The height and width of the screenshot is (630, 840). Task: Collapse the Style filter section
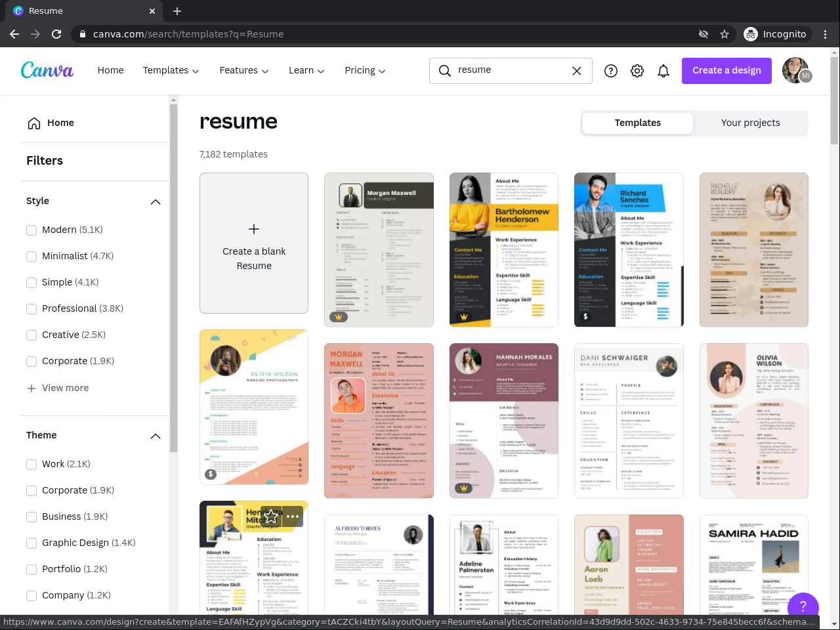(156, 201)
